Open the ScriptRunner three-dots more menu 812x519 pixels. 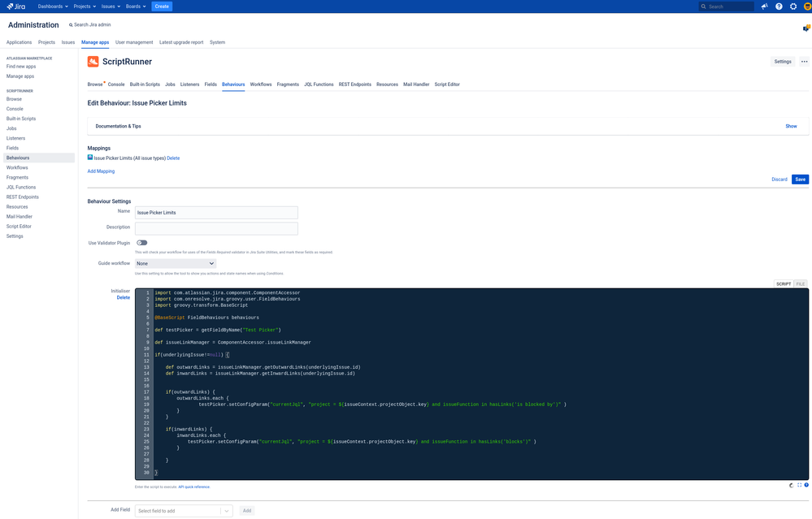pos(804,62)
